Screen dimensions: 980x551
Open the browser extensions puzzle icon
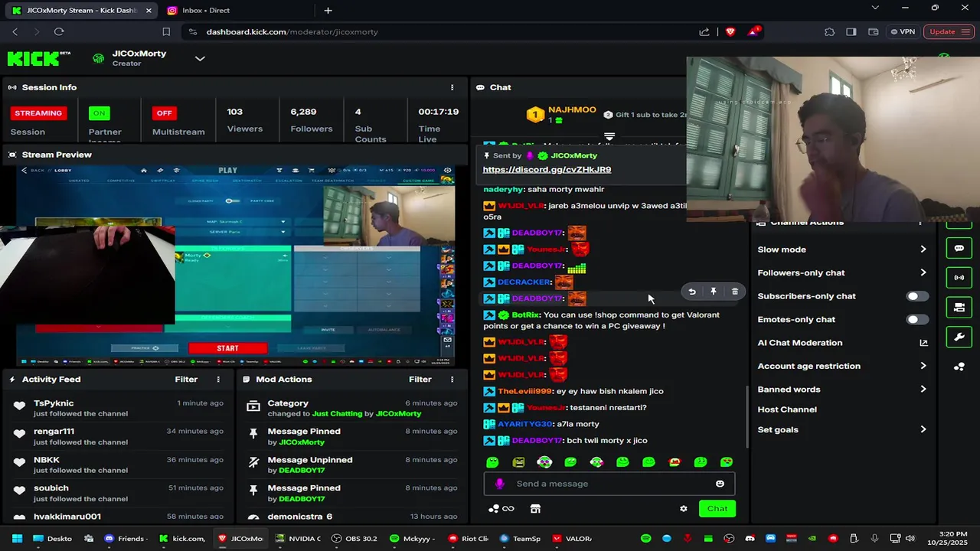point(829,31)
